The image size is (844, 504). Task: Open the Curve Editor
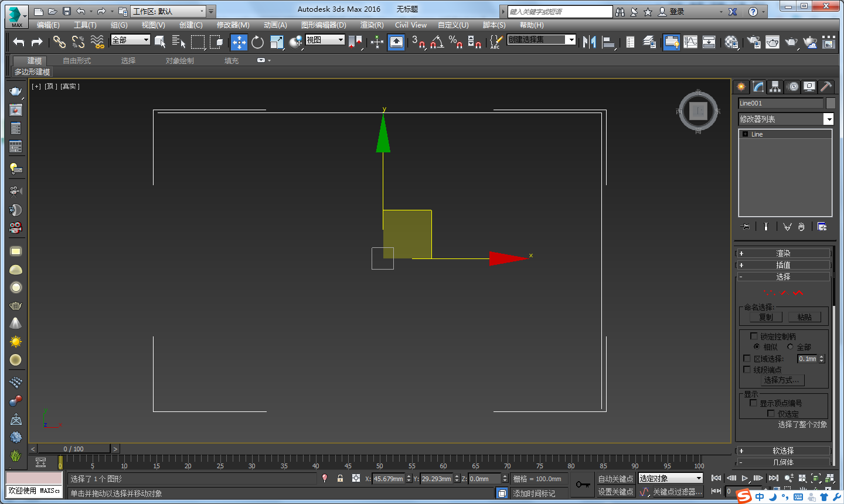690,42
